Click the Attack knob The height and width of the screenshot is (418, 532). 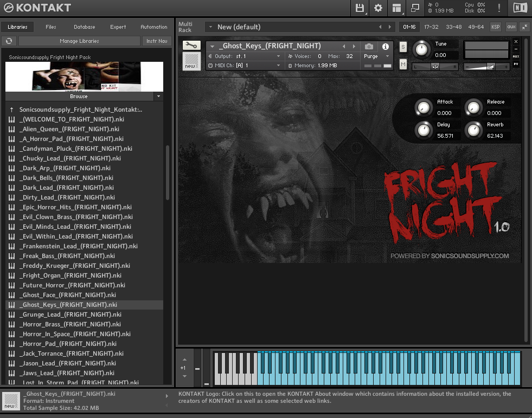point(424,108)
